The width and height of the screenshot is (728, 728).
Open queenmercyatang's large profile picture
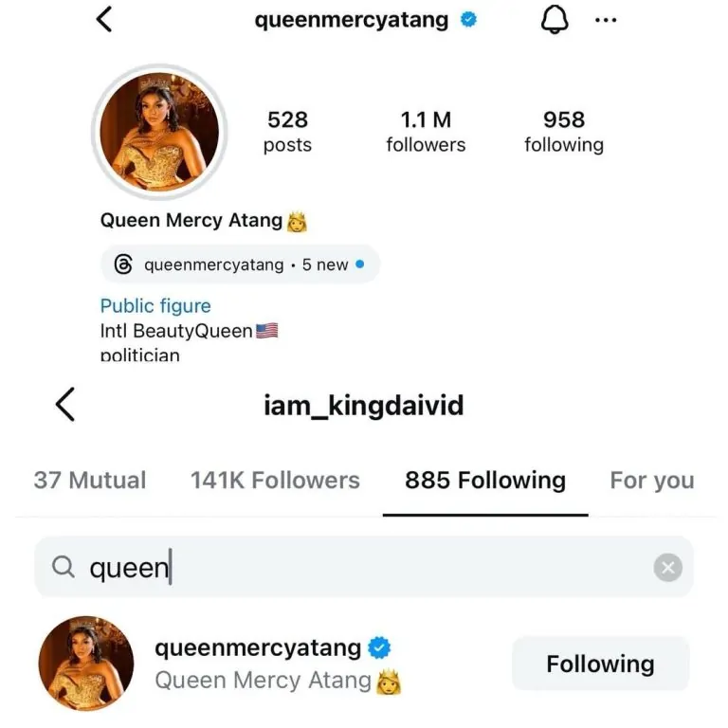[159, 133]
